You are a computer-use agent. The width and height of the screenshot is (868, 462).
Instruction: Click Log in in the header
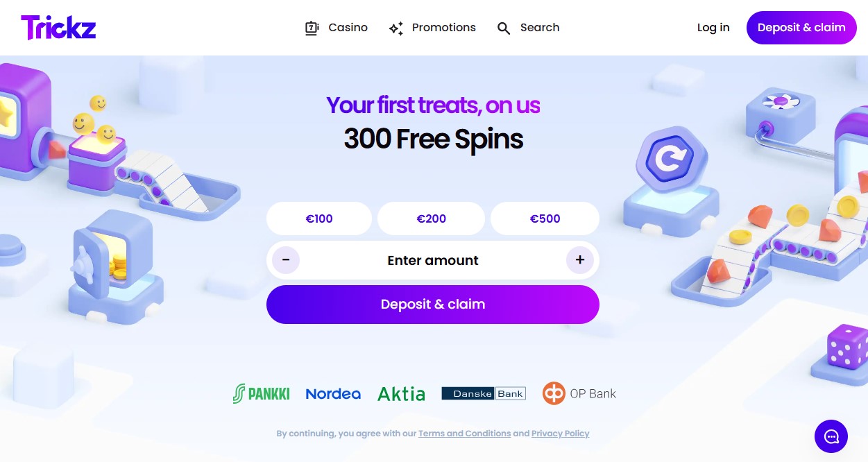coord(713,28)
